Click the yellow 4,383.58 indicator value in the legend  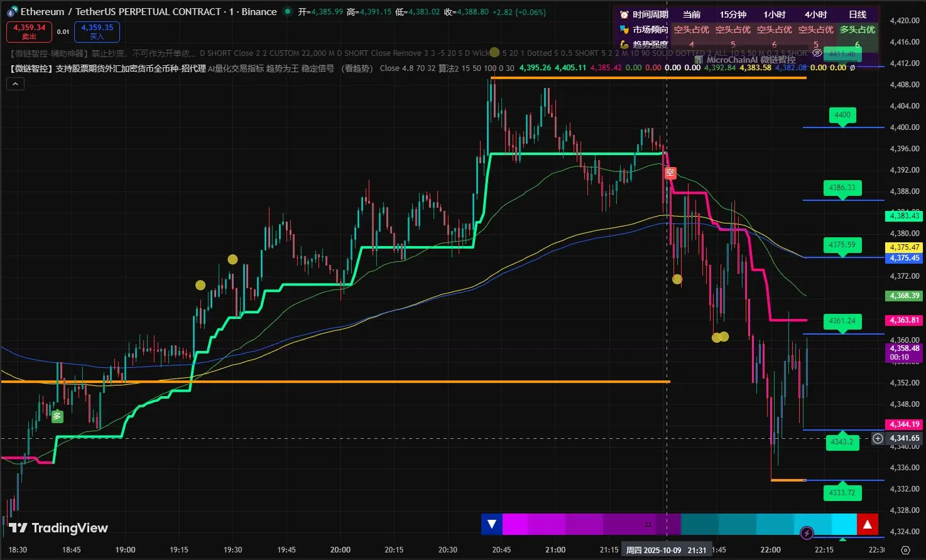755,68
